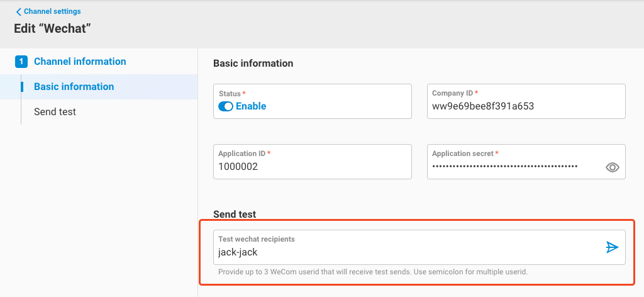Focus the Company ID input field
Viewport: 644px width, 297px height.
(526, 106)
